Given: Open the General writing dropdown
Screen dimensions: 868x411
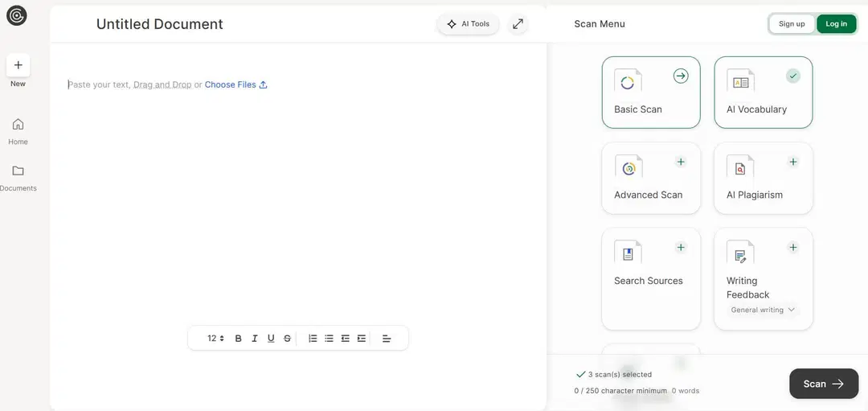Looking at the screenshot, I should 763,310.
